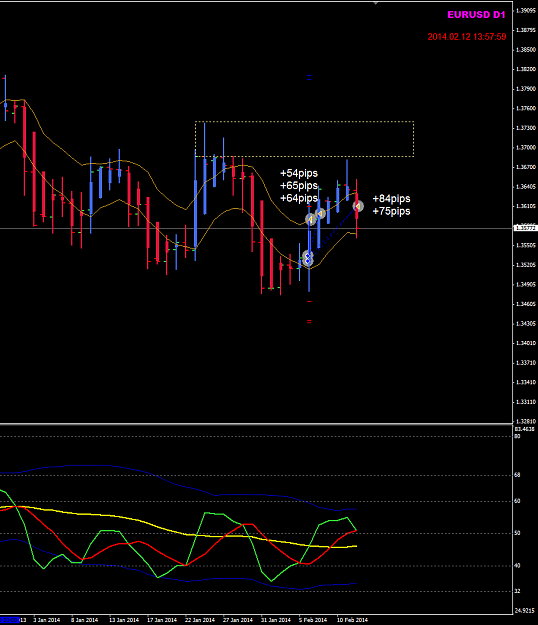
Task: Click the 27 Jan 2014 date label
Action: 238,620
